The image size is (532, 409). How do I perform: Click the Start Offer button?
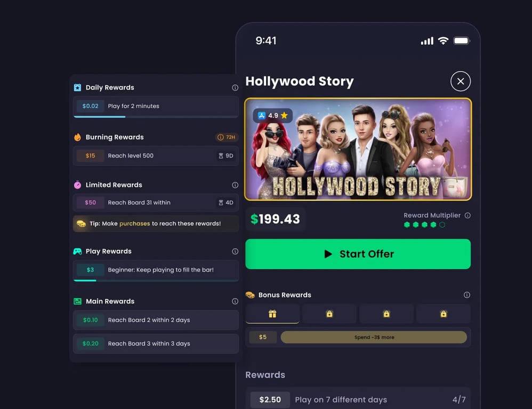pyautogui.click(x=358, y=254)
